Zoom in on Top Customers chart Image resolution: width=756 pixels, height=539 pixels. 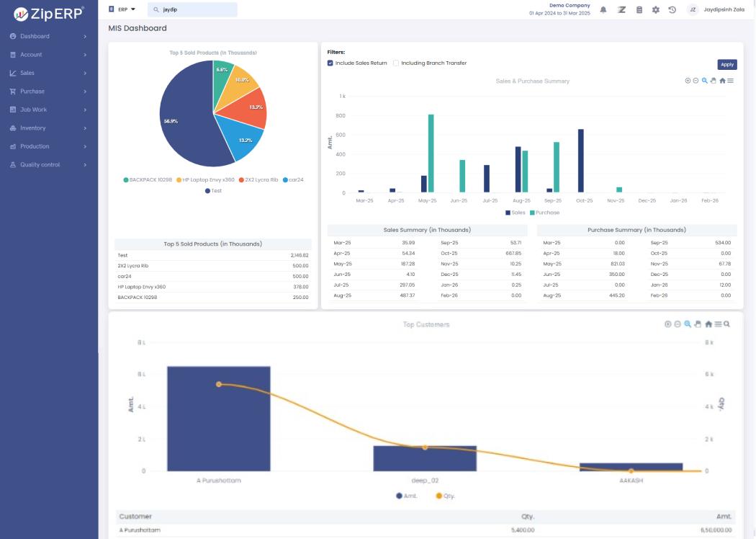667,324
